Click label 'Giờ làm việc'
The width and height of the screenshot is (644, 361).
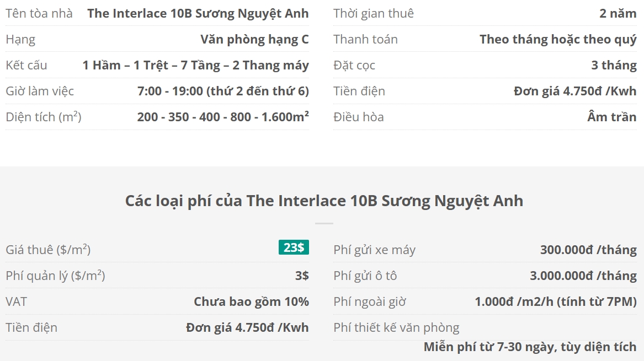coord(40,91)
